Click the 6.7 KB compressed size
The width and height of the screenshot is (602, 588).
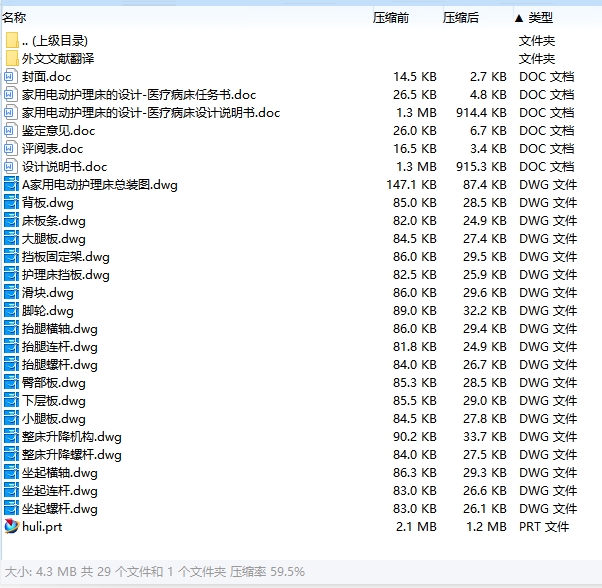pyautogui.click(x=488, y=130)
